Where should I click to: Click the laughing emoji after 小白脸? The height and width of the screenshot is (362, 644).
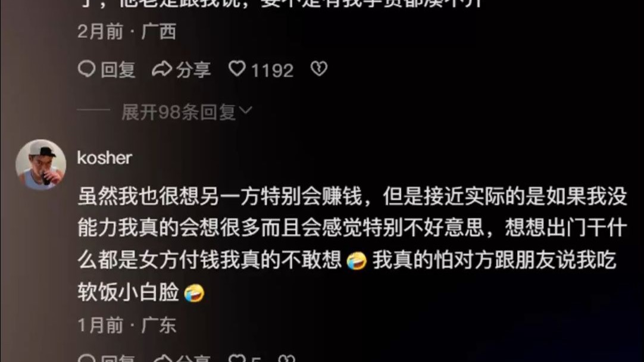click(194, 293)
